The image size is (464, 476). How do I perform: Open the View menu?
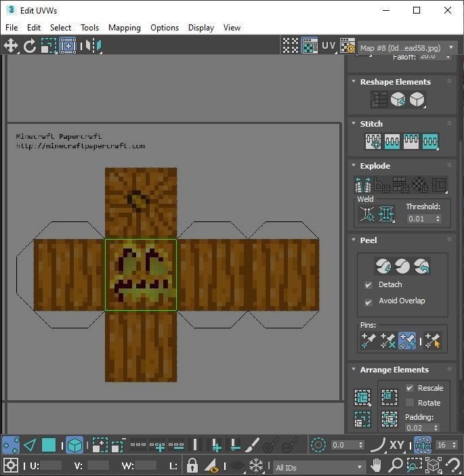coord(232,28)
